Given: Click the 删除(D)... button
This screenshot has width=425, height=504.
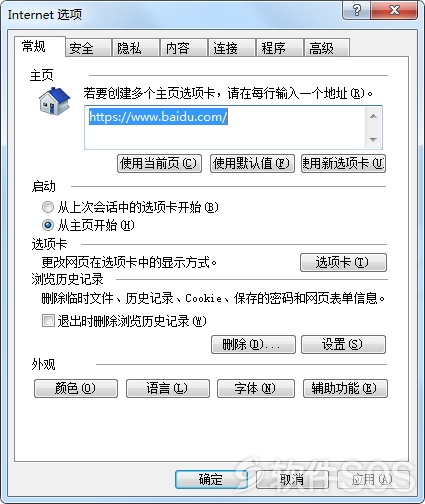Looking at the screenshot, I should click(x=253, y=344).
